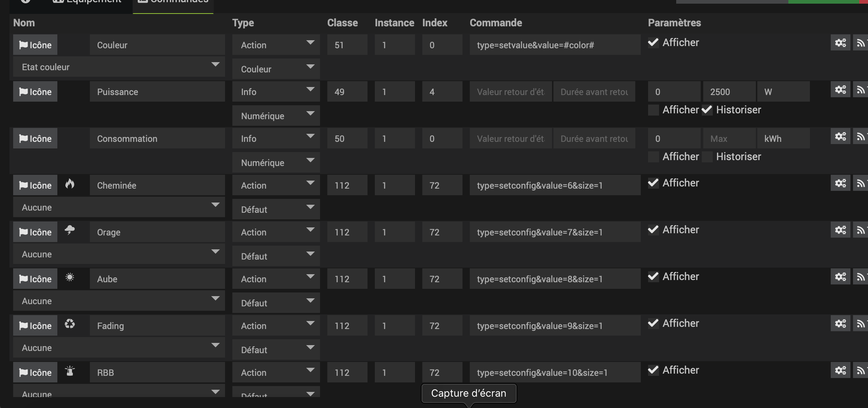Viewport: 868px width, 408px height.
Task: Click the sun icon beside Aube
Action: tap(70, 277)
